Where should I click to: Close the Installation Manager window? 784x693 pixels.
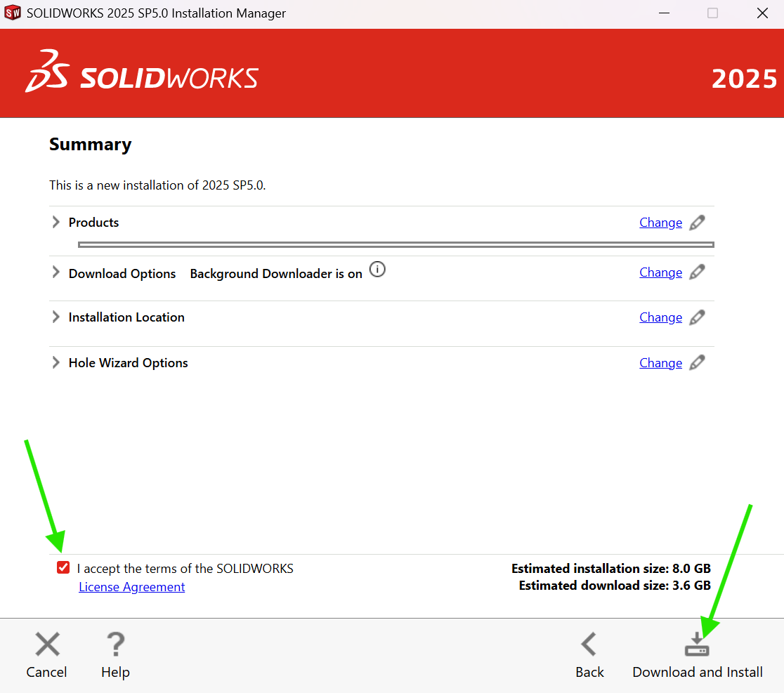762,13
